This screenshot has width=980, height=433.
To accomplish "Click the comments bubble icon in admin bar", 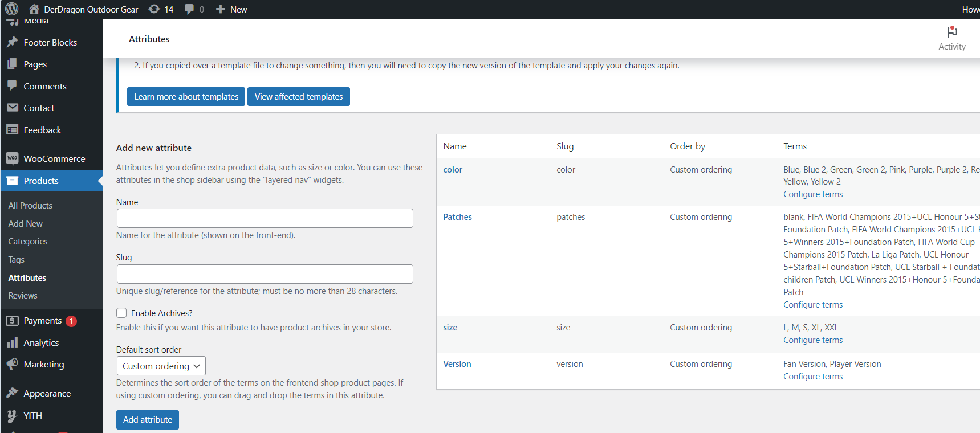I will 189,9.
